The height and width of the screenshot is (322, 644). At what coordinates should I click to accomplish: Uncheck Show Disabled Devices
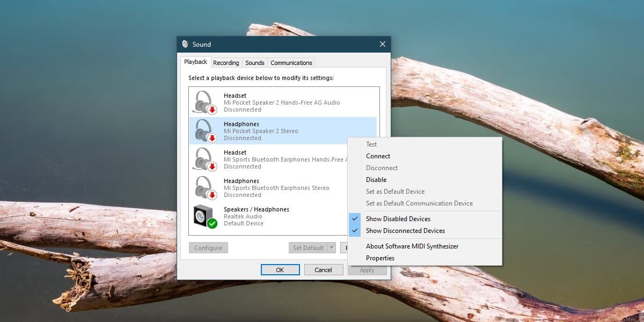[398, 219]
